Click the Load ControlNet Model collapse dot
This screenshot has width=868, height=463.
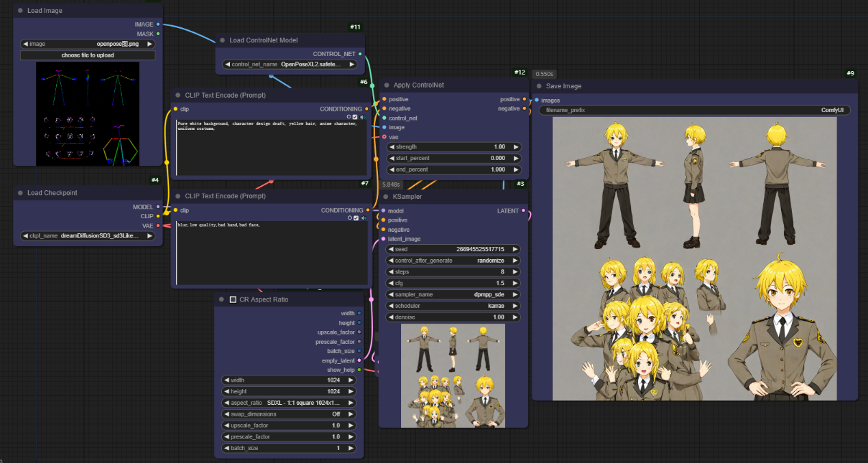pos(222,40)
